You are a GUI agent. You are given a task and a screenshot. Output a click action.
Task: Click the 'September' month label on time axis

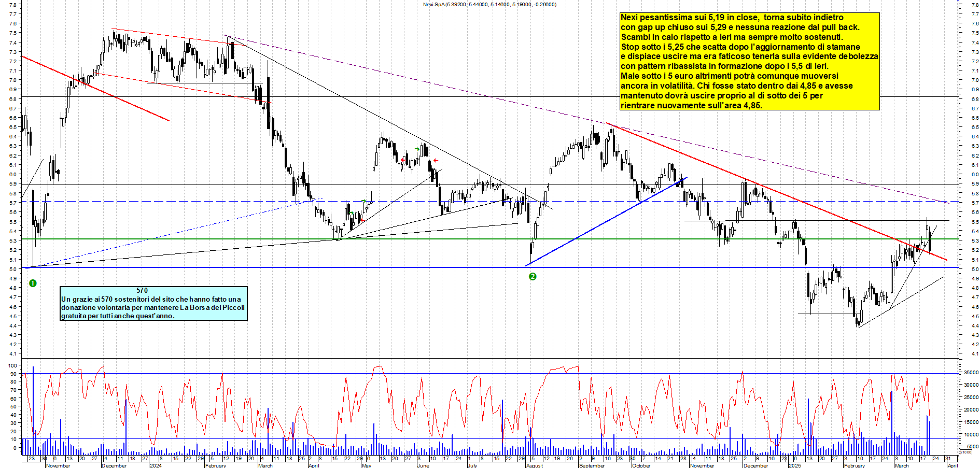(592, 465)
